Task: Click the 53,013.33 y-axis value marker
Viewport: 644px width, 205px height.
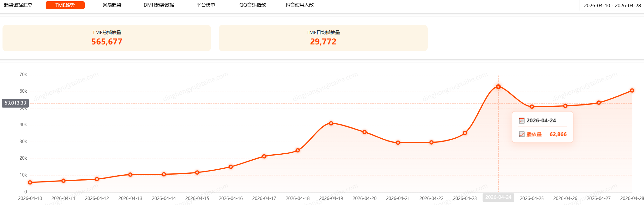Action: click(x=15, y=103)
